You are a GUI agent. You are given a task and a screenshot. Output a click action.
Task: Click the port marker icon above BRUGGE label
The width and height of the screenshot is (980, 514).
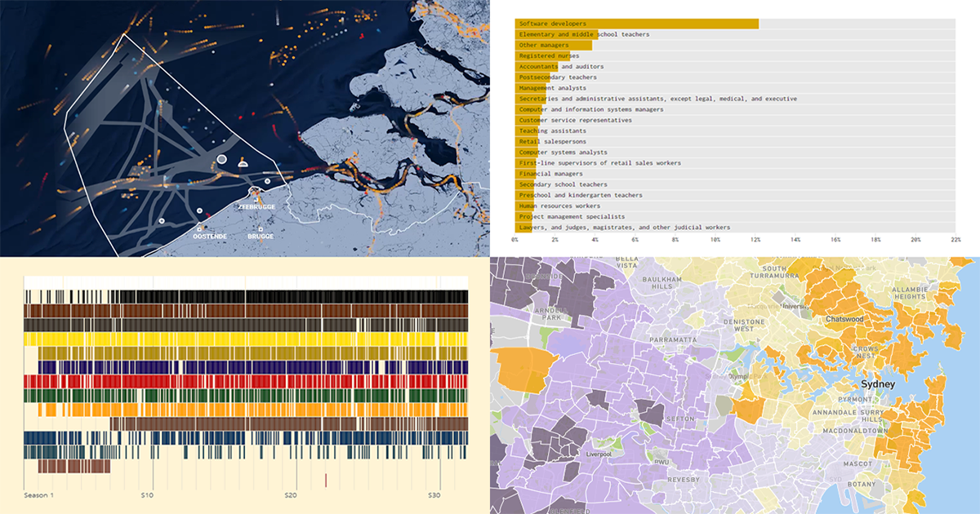pos(261,228)
